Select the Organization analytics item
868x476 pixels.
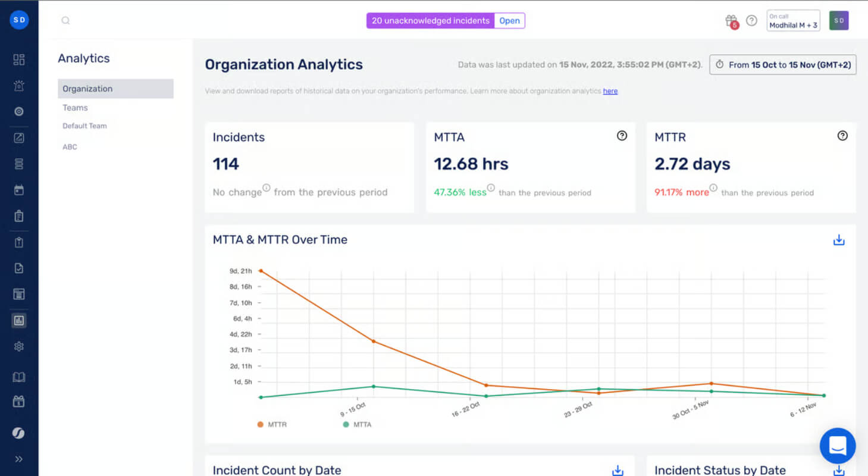(x=115, y=89)
